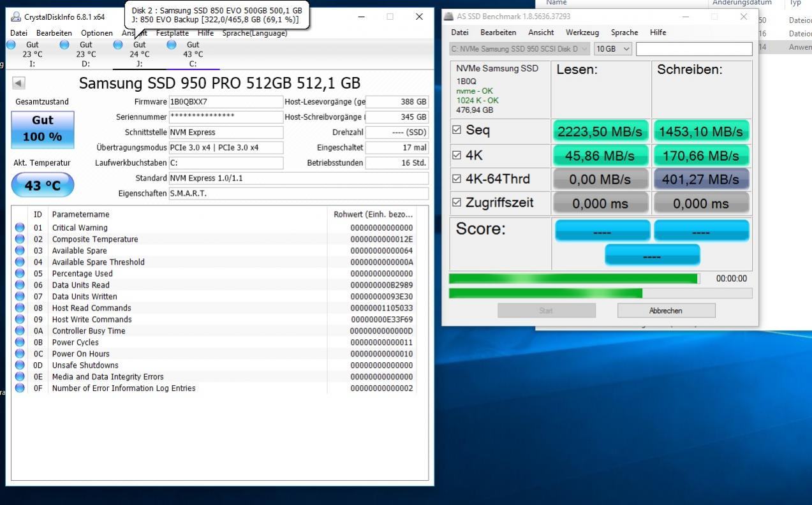Open the drive selection dropdown in AS SSD

pyautogui.click(x=519, y=48)
